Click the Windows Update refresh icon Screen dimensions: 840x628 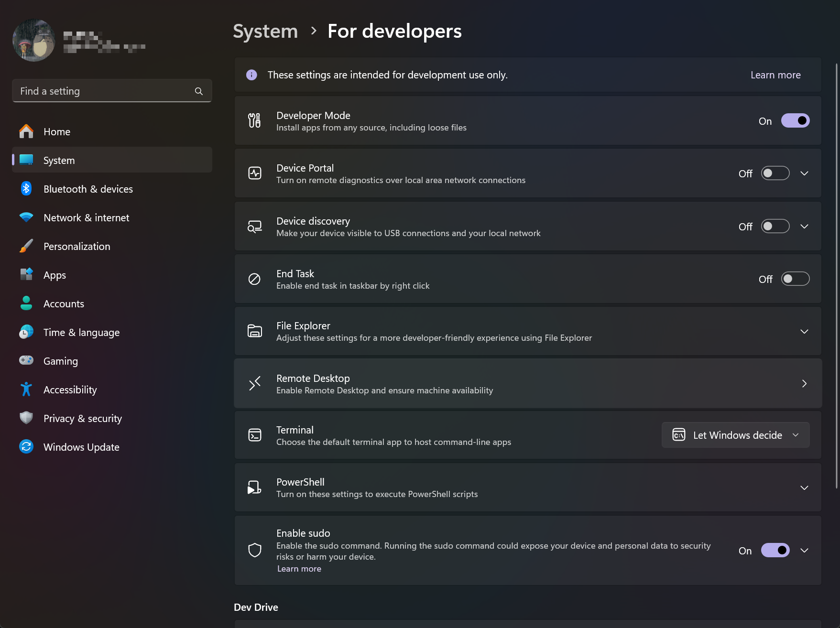[26, 447]
